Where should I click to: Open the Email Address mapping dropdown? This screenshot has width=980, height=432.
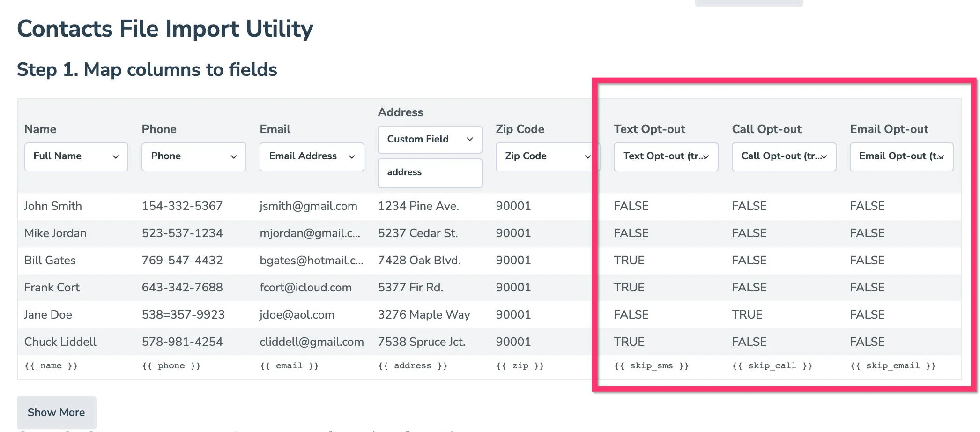(311, 156)
